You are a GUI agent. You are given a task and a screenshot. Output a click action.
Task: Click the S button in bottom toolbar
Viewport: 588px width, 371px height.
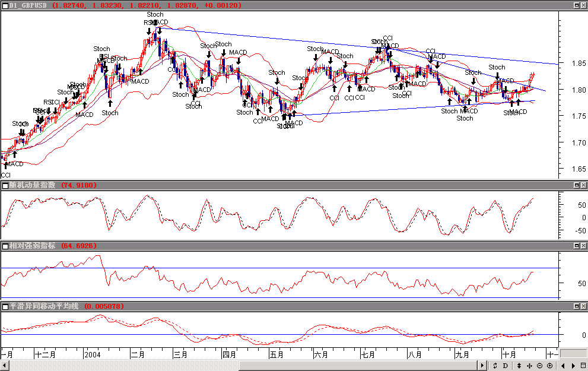[x=495, y=366]
